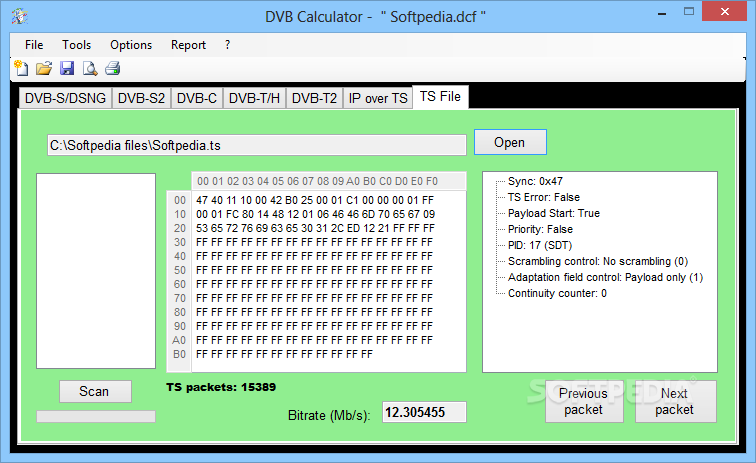Click the Bitrate field showing 12.305455
Screen dimensions: 756x463
point(424,412)
